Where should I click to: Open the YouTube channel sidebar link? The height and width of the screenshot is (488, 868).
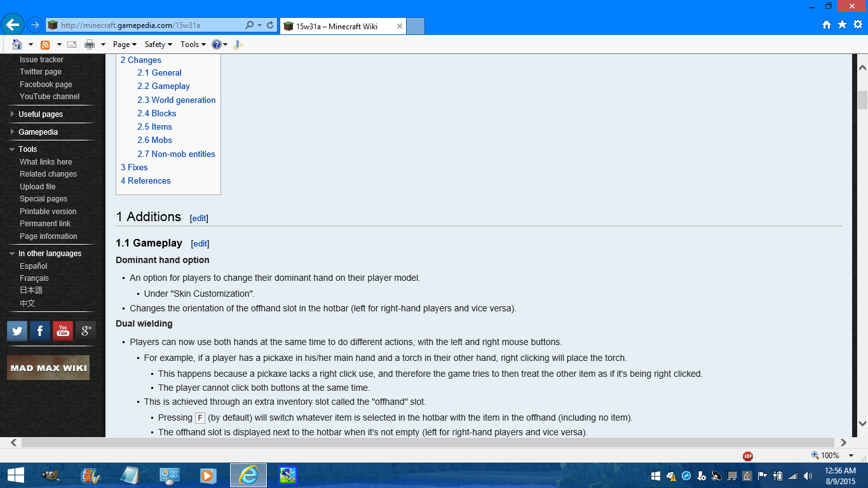(x=50, y=97)
